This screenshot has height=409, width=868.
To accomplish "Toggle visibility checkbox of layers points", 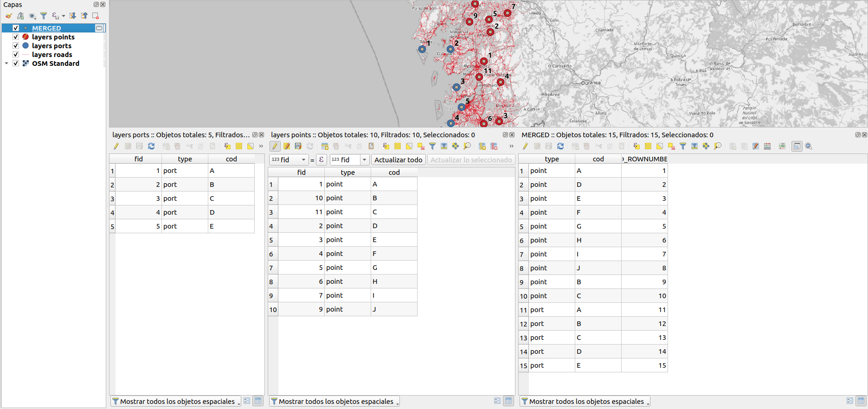I will tap(16, 37).
